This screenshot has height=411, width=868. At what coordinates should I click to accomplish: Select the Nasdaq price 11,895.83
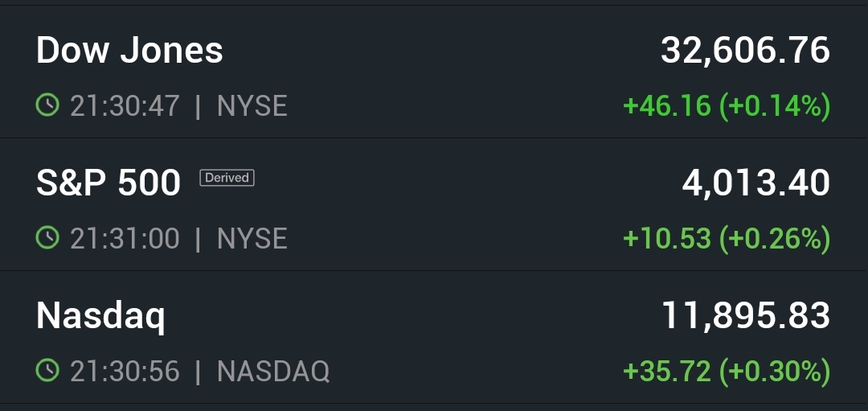click(x=745, y=315)
